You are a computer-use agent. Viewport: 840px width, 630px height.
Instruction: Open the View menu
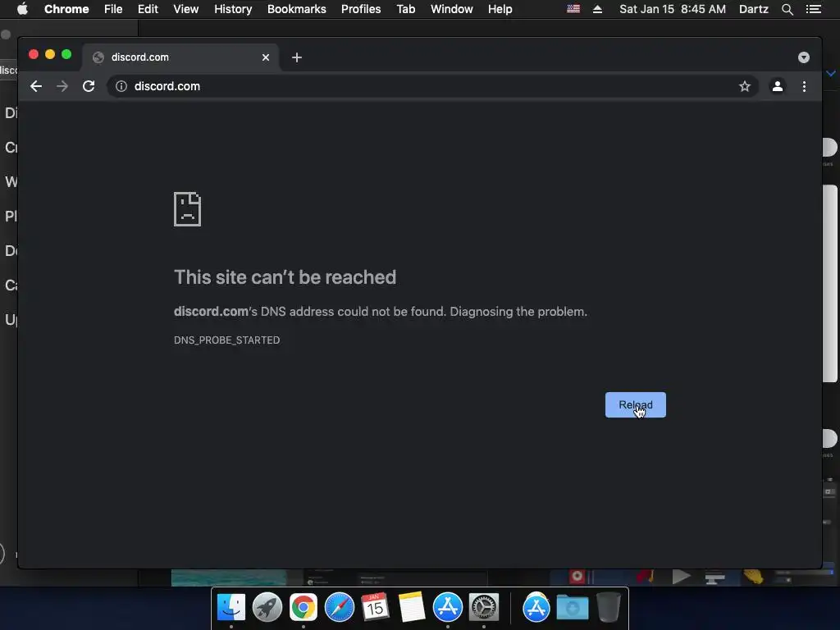point(186,9)
